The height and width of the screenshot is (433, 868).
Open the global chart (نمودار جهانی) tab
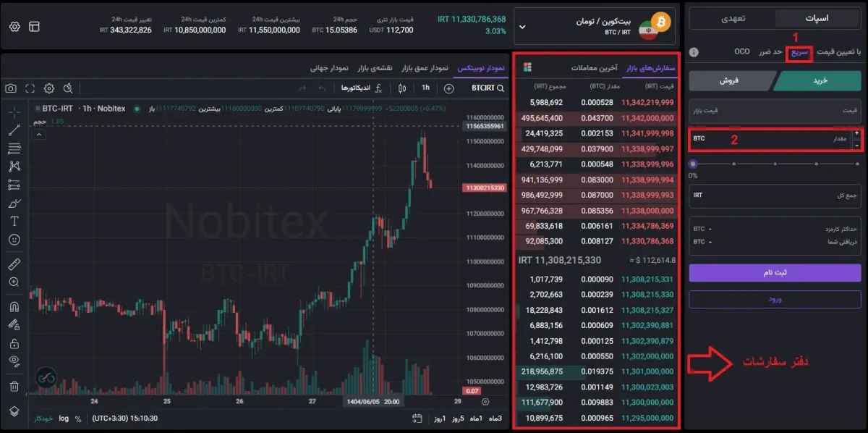331,68
